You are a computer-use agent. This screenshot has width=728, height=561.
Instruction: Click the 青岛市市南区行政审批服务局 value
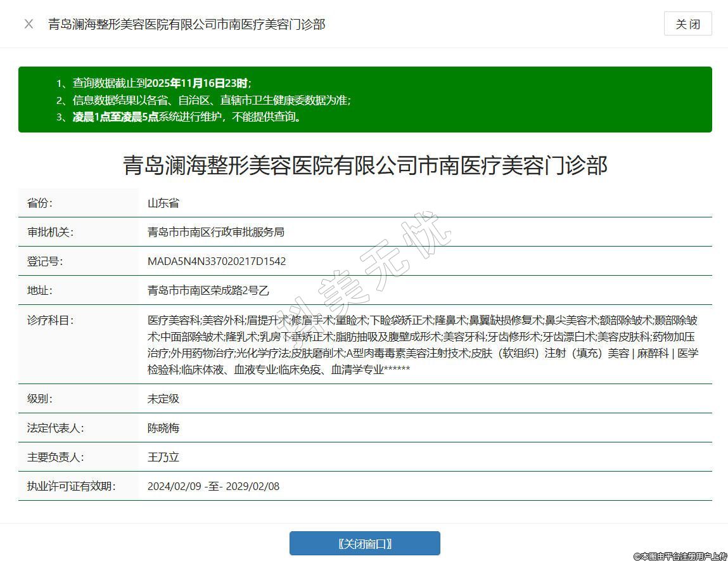click(215, 232)
